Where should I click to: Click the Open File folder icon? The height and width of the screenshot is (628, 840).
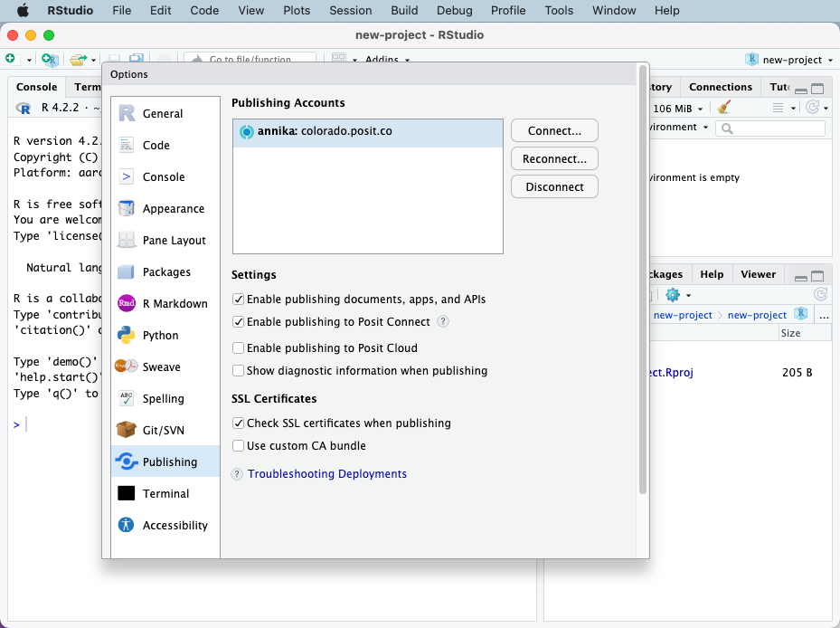click(79, 59)
